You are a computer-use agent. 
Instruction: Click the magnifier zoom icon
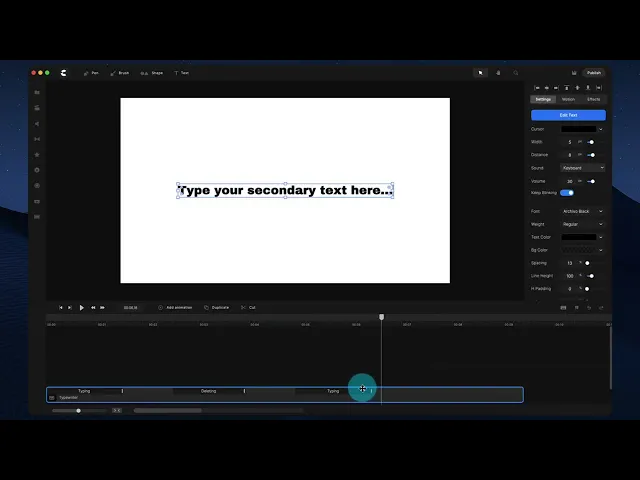click(516, 73)
